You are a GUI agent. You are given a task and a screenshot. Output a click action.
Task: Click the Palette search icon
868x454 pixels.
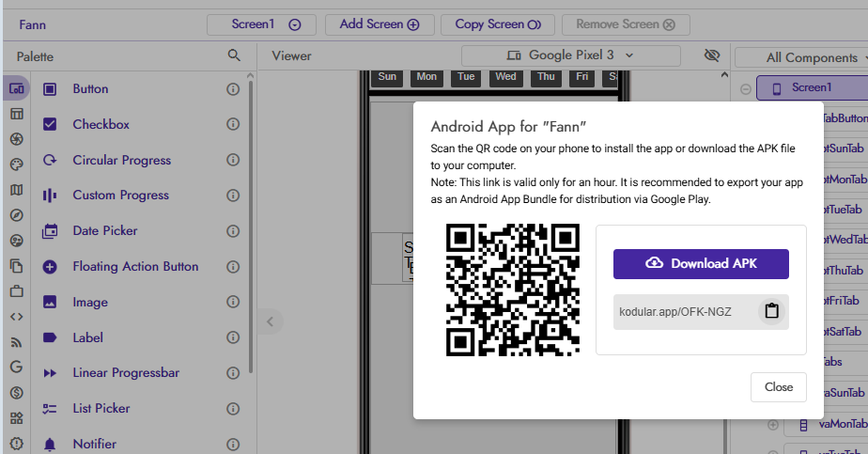click(234, 56)
